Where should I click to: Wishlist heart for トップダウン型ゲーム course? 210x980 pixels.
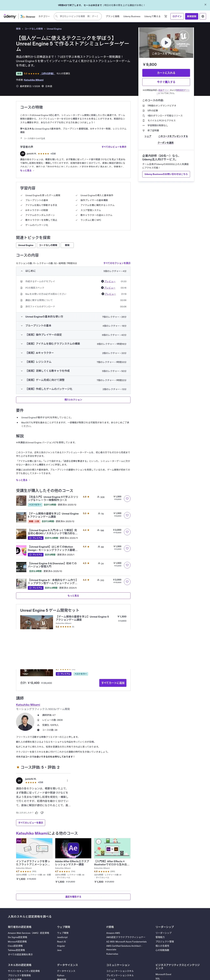[127, 582]
